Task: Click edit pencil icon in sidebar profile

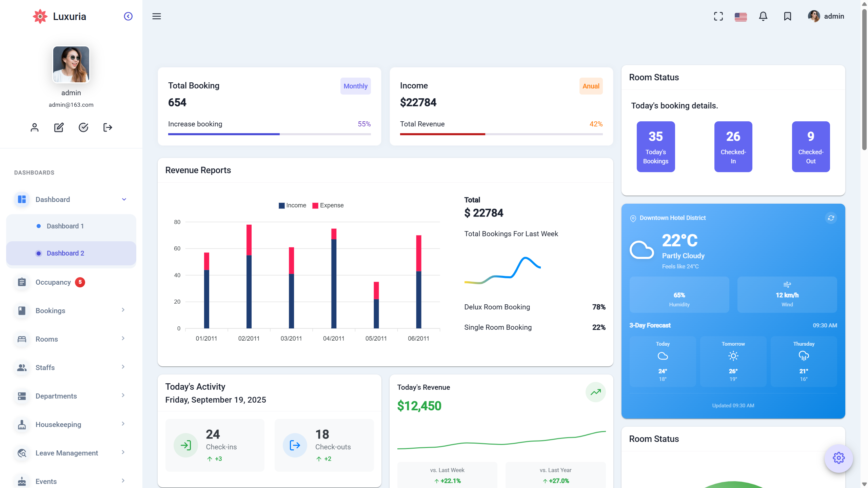Action: 59,127
